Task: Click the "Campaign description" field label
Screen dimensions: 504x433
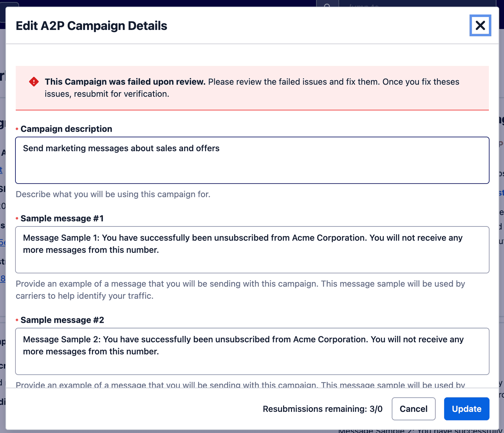Action: coord(66,129)
